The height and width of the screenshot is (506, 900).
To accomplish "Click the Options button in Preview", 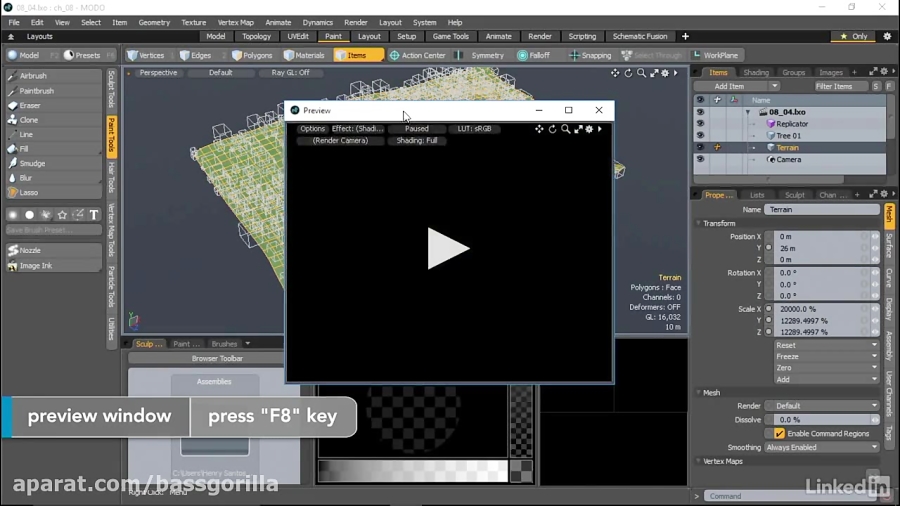I will pyautogui.click(x=312, y=129).
